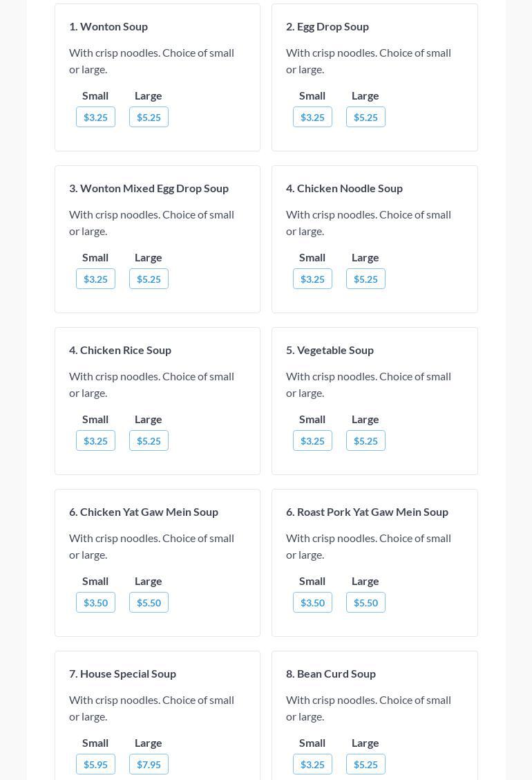Choose Large Wonton Mixed Egg Drop Soup price
532x780 pixels.
point(149,279)
